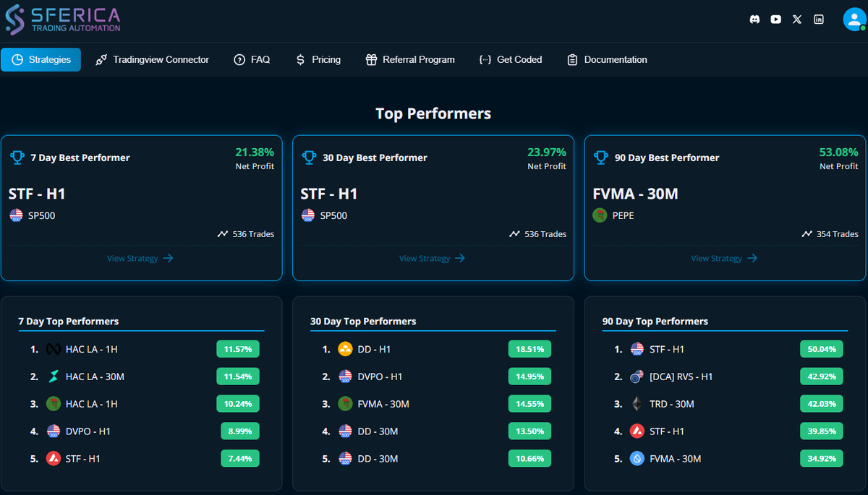
Task: Click the 30 Day Best Performer trophy icon
Action: tap(309, 157)
